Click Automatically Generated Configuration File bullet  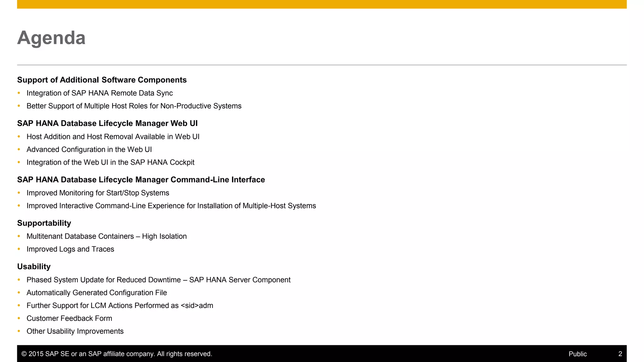97,293
